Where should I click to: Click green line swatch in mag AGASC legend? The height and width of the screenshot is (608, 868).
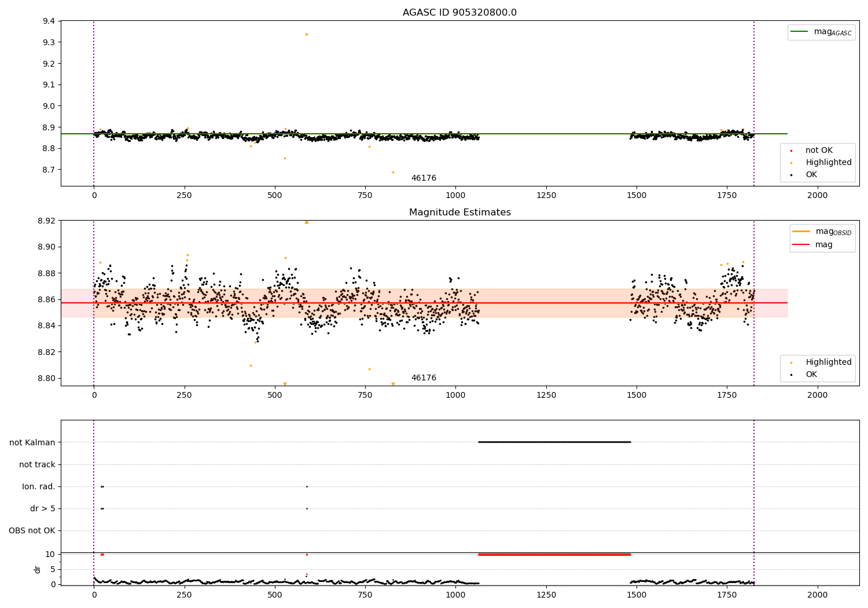(799, 32)
